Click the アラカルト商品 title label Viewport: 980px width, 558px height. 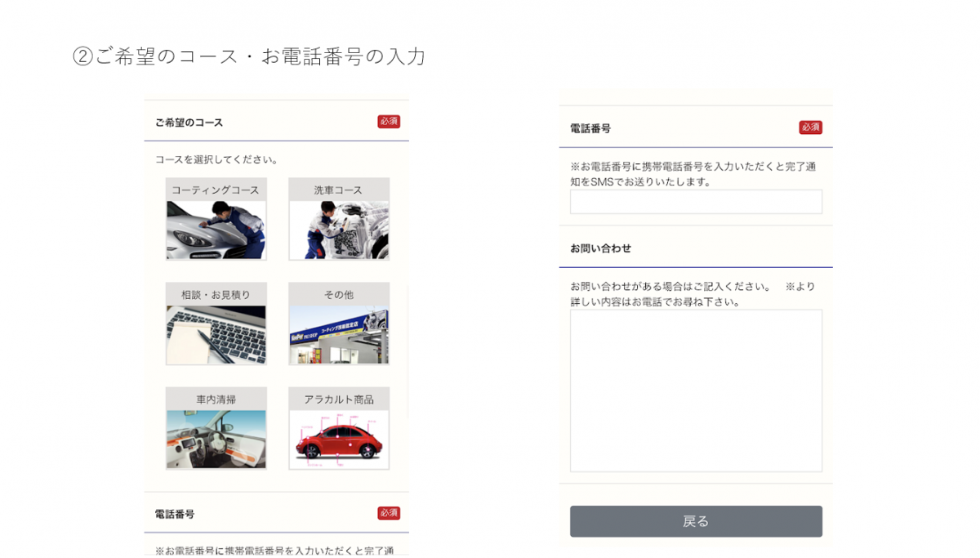[x=338, y=399]
